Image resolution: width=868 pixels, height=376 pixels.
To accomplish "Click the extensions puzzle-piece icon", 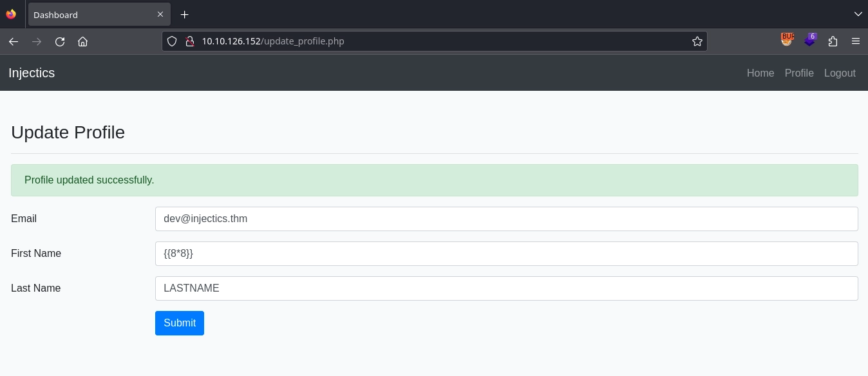I will coord(833,41).
